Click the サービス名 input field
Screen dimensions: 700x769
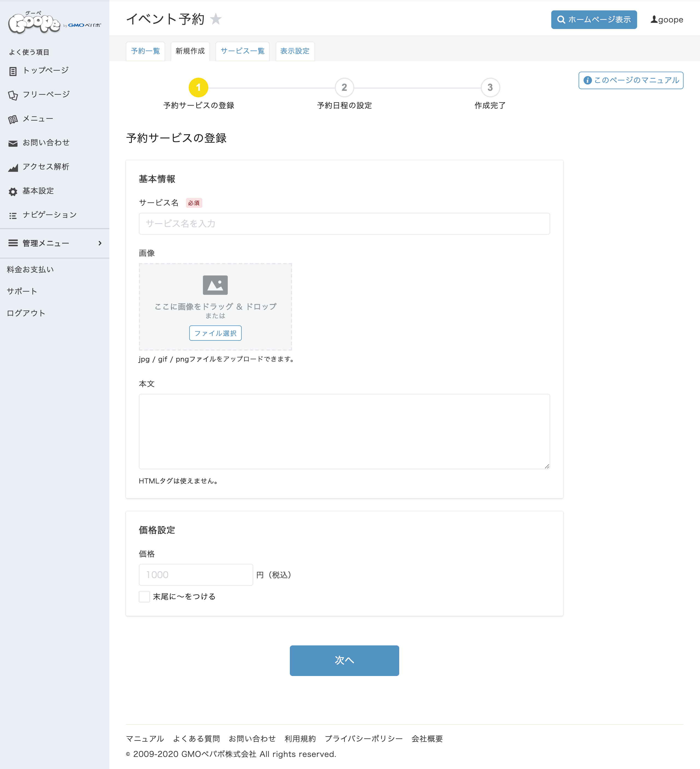(x=344, y=223)
